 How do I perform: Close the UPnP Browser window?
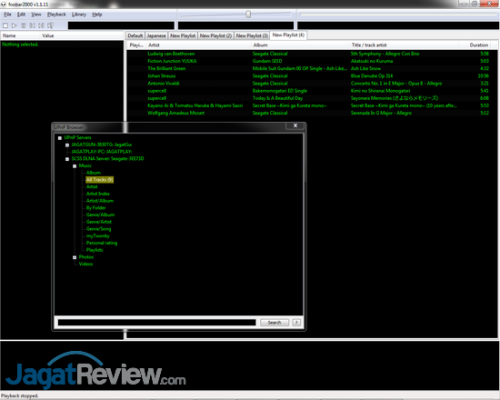(x=295, y=126)
